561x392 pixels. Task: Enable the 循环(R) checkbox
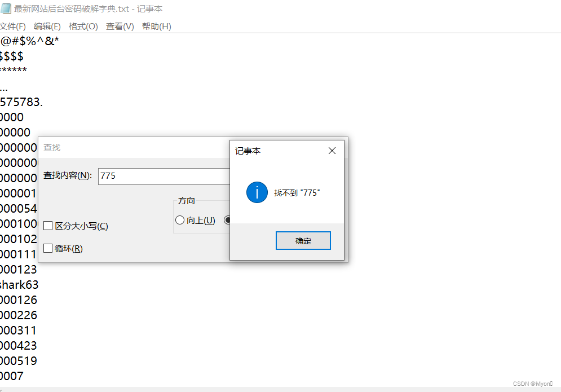(x=48, y=248)
